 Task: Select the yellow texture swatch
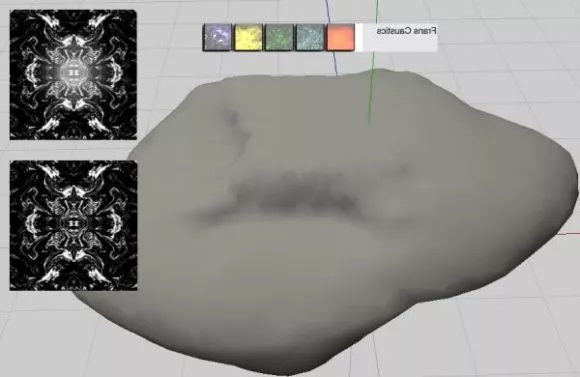248,37
